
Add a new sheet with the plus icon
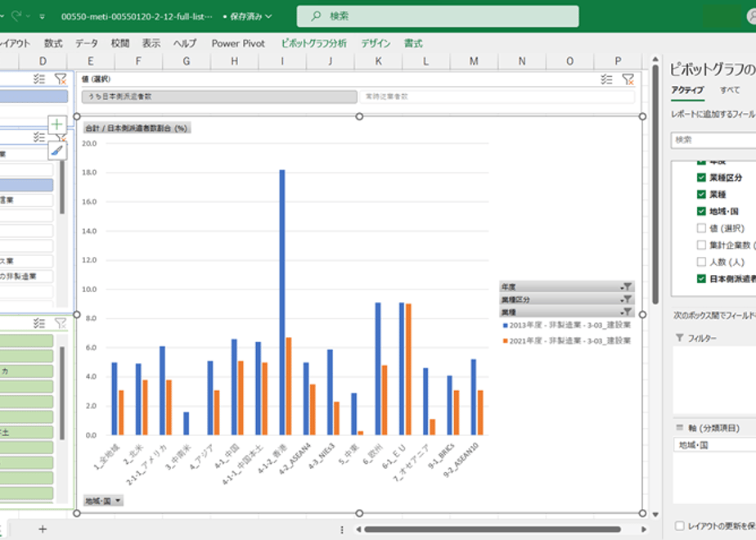43,529
